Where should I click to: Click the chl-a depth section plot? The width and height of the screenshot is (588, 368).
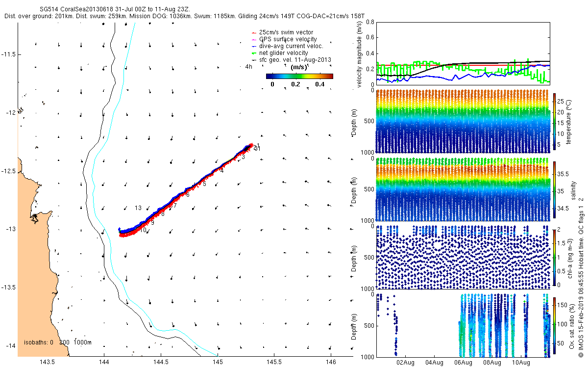click(463, 257)
